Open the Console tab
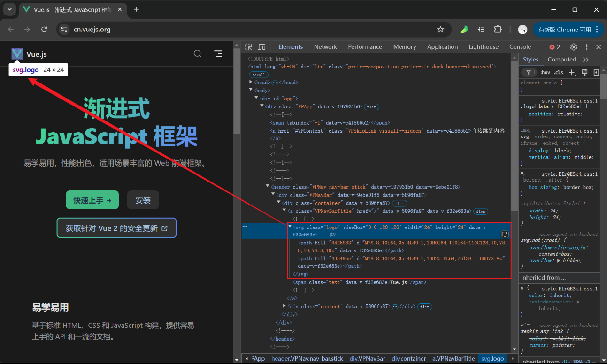Screen dimensions: 607x364 tap(520, 47)
